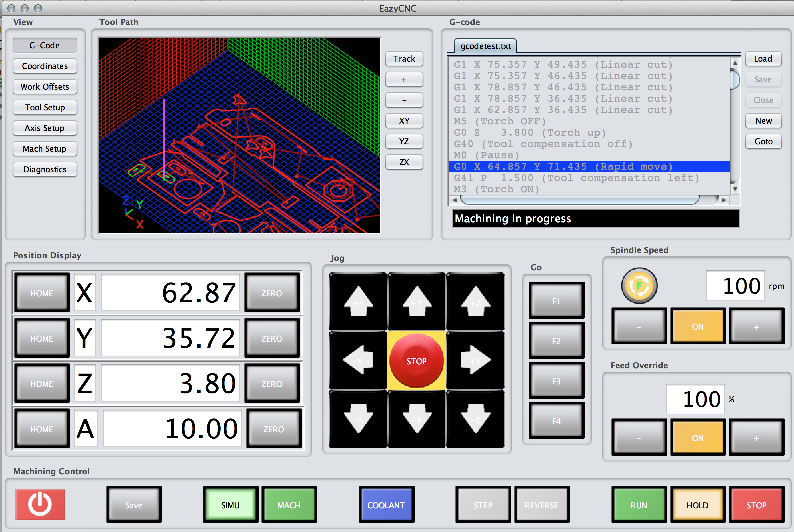Click the G-code scroll down arrow
Screen dimensions: 794x532
coord(735,189)
